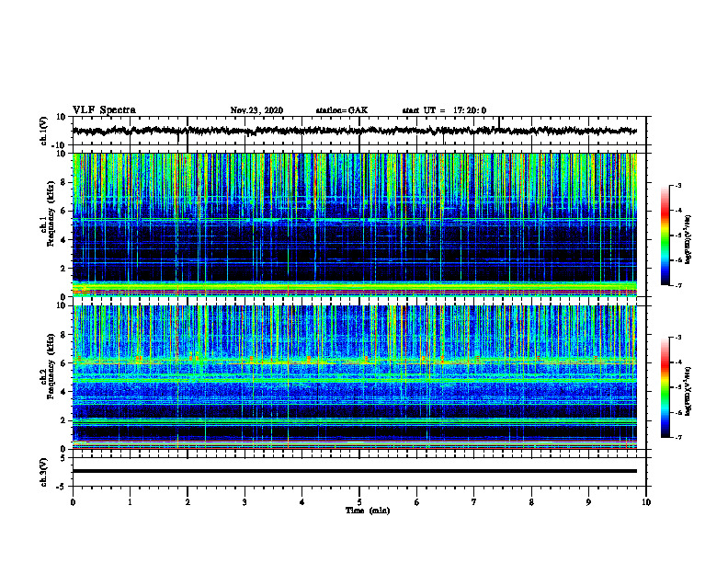Click the ch.2 "Frequency (kHz)" axis label

coord(51,366)
